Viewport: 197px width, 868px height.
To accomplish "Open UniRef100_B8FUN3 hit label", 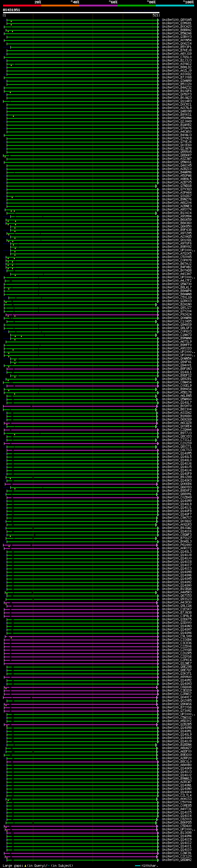I will 177,369.
